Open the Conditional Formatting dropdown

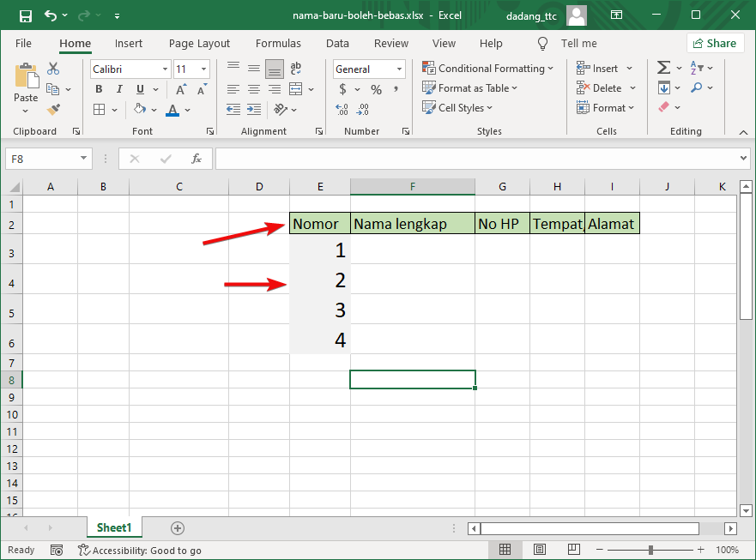pos(488,69)
